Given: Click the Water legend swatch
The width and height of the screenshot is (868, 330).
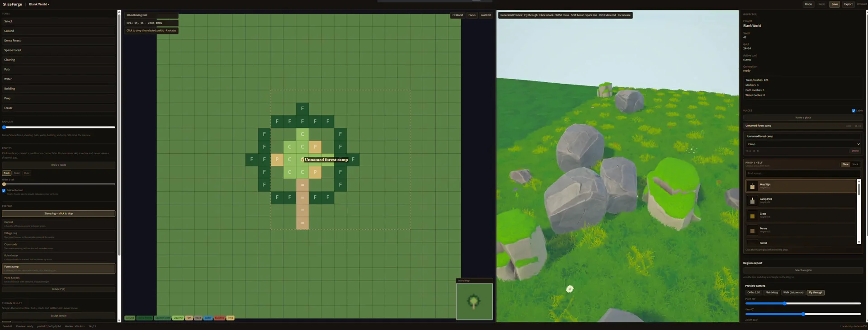Looking at the screenshot, I should (208, 318).
